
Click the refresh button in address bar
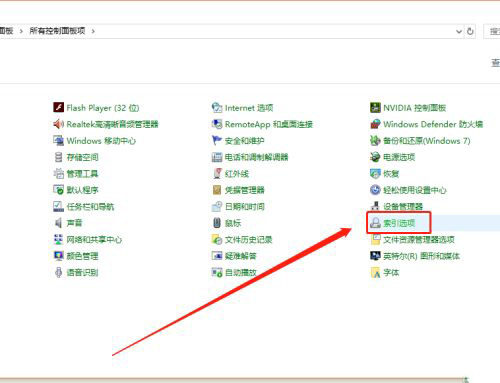(470, 31)
